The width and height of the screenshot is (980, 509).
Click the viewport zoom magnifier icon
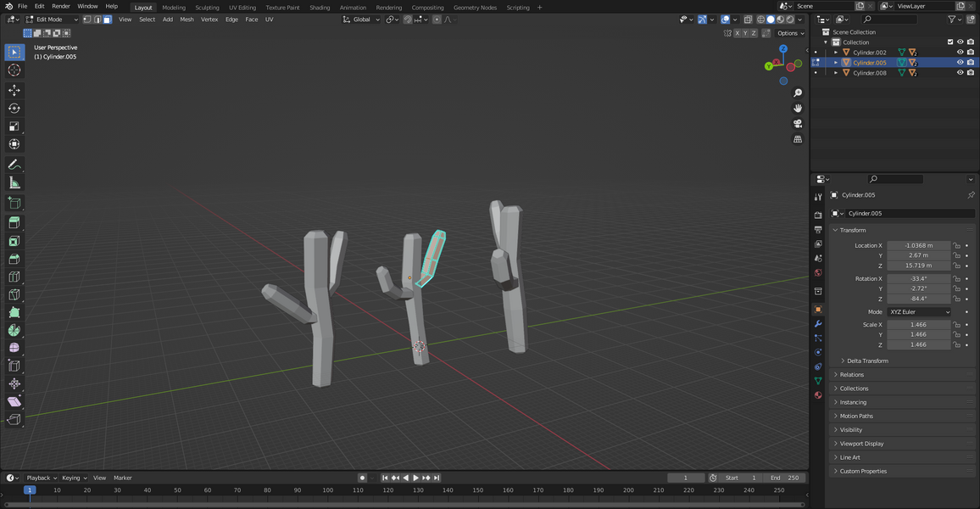click(798, 92)
